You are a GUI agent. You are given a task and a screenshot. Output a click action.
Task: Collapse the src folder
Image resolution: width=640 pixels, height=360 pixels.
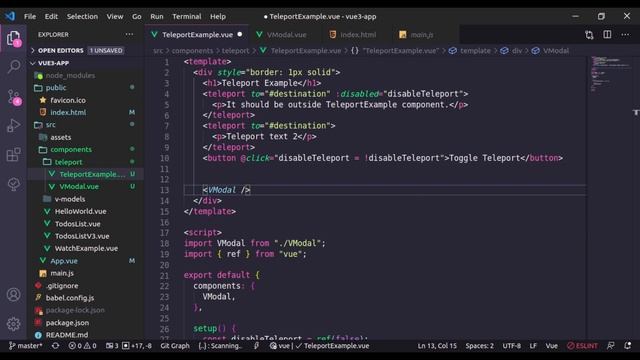click(x=86, y=125)
